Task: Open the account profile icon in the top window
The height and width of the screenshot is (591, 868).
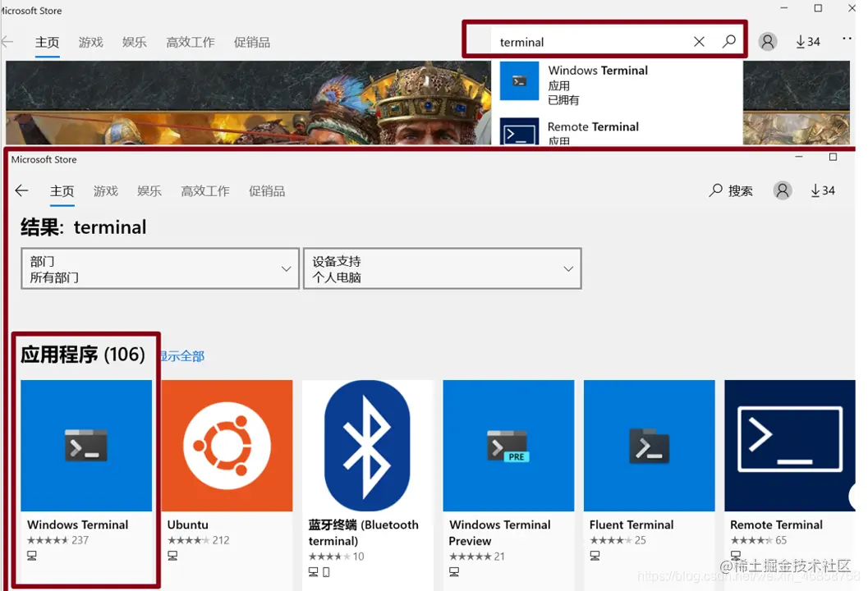Action: pyautogui.click(x=767, y=42)
